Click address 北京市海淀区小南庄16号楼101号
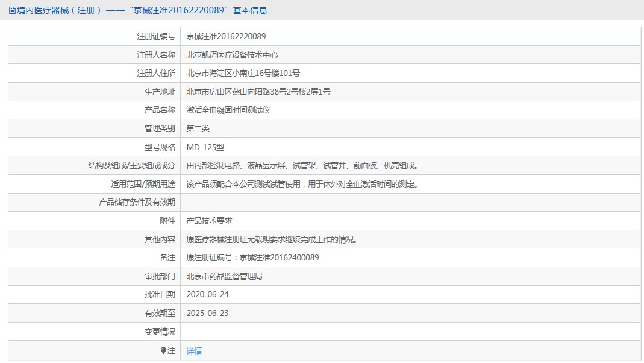The height and width of the screenshot is (363, 644). click(x=243, y=73)
